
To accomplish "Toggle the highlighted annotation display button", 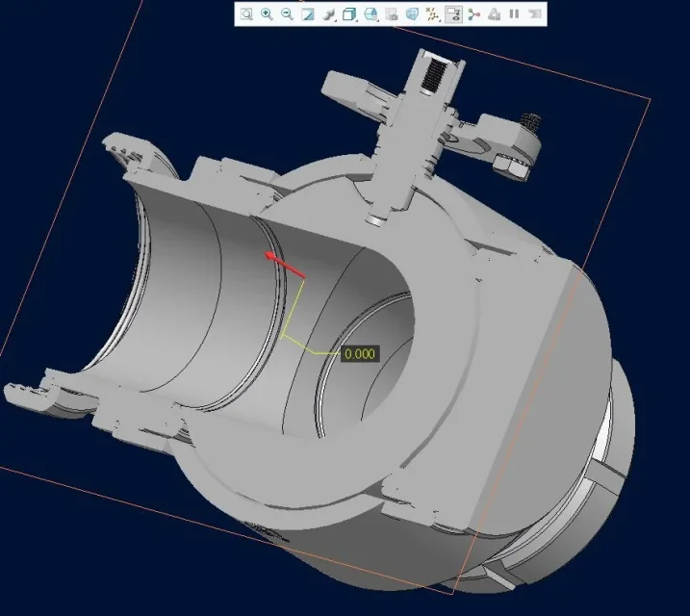I will tap(452, 14).
